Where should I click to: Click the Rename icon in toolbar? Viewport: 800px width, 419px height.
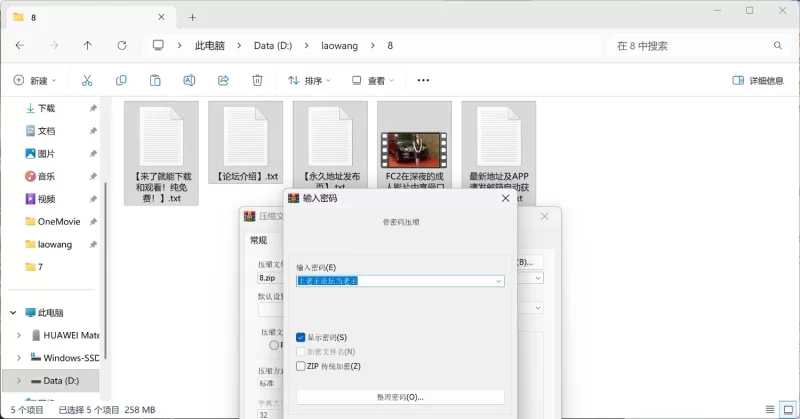pyautogui.click(x=189, y=80)
